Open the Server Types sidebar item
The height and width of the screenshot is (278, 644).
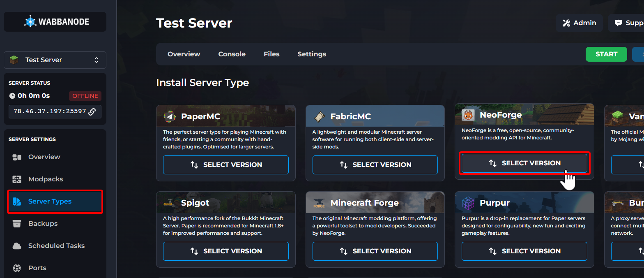[x=55, y=202]
